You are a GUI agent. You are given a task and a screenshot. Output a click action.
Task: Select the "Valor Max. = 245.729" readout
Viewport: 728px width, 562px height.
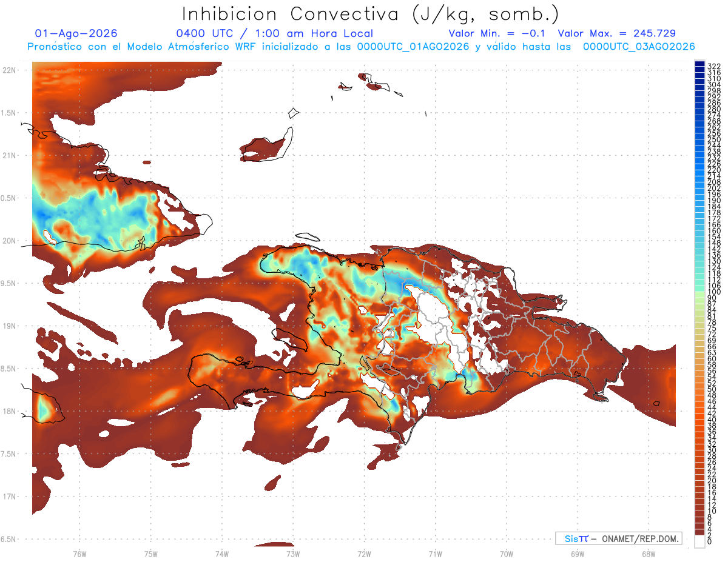pyautogui.click(x=616, y=33)
